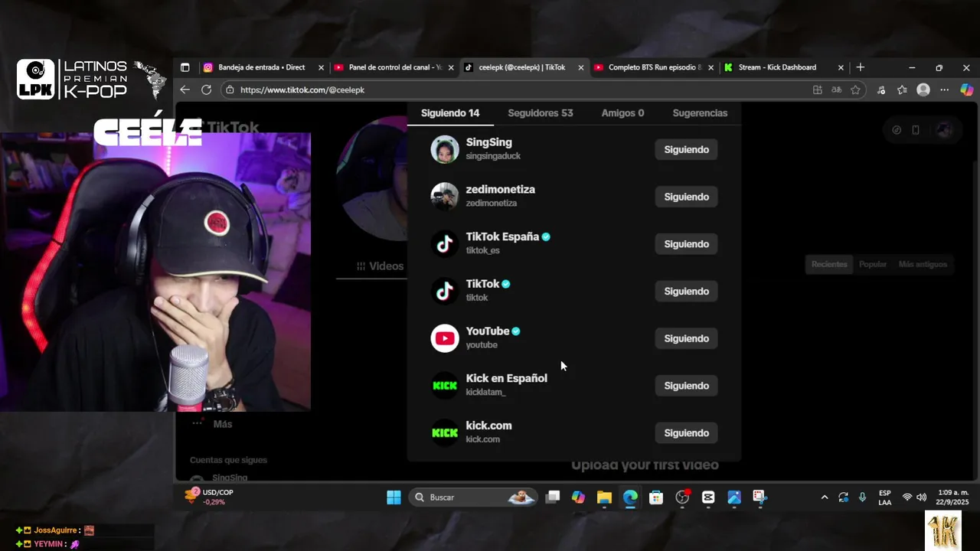Toggle Siguiendo for TikTok España
Image resolution: width=980 pixels, height=551 pixels.
click(686, 244)
